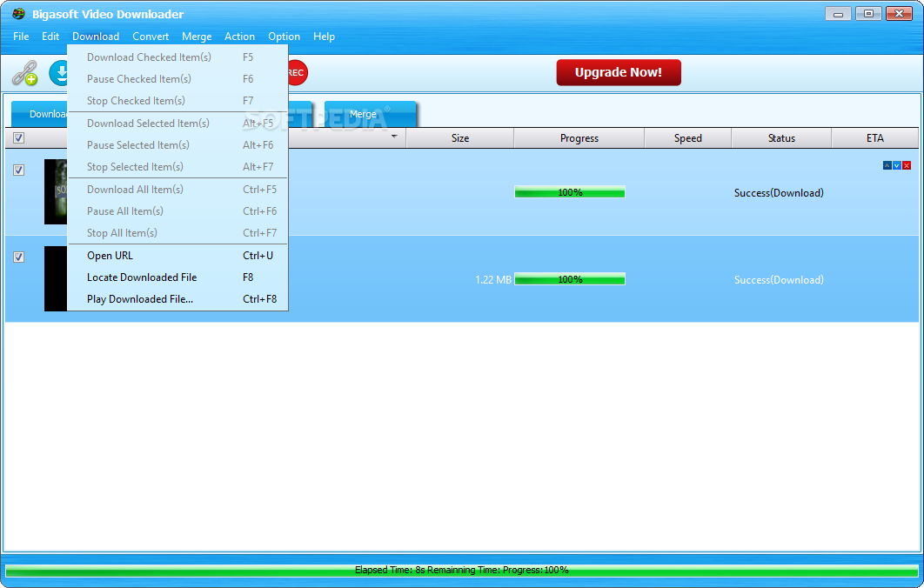Switch to the Download tab
This screenshot has height=588, width=924.
40,114
